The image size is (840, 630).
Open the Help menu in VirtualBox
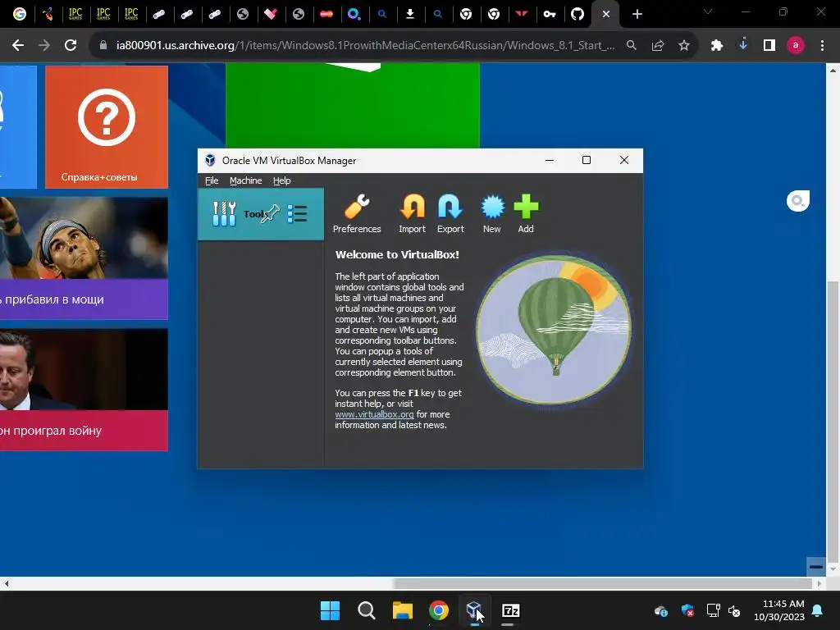pos(282,180)
